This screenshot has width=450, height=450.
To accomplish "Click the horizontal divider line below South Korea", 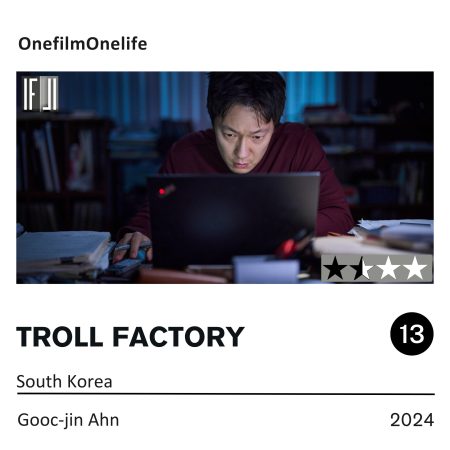I will [226, 394].
